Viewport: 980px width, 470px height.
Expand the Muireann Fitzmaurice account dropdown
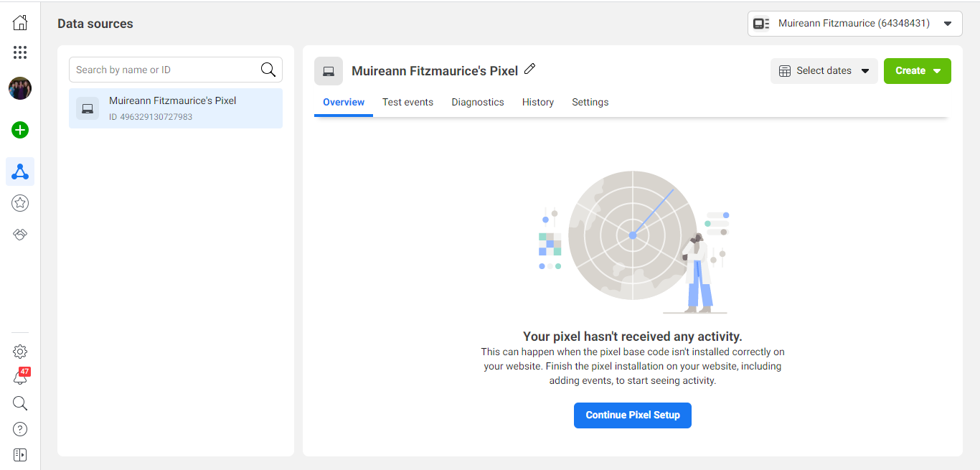854,24
